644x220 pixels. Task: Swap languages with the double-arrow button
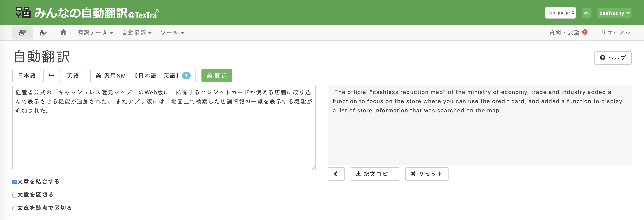coord(51,76)
